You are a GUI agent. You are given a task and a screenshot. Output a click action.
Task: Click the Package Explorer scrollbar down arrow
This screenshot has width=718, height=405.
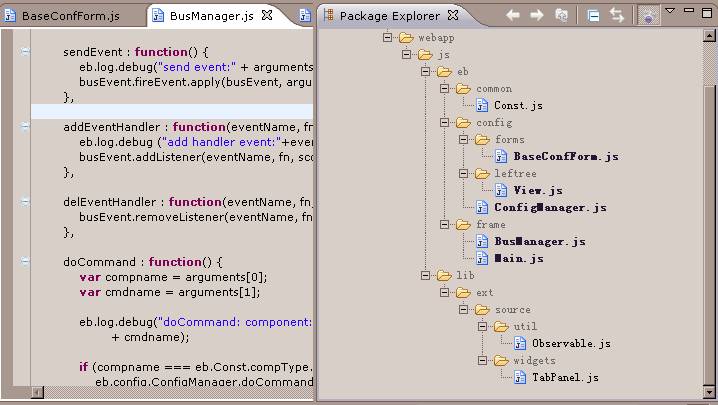709,392
